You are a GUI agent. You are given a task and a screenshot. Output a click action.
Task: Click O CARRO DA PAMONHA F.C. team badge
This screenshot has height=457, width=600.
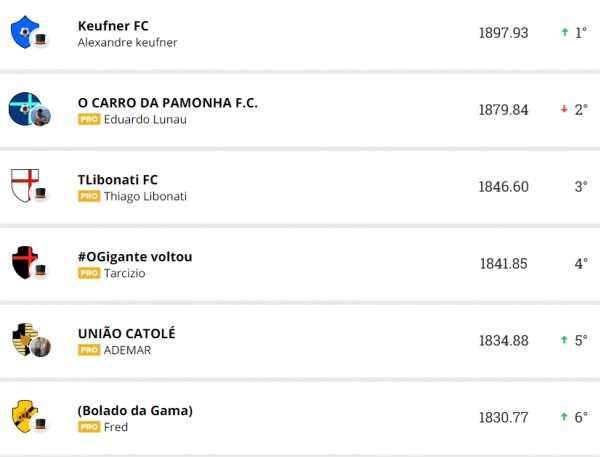click(x=23, y=107)
